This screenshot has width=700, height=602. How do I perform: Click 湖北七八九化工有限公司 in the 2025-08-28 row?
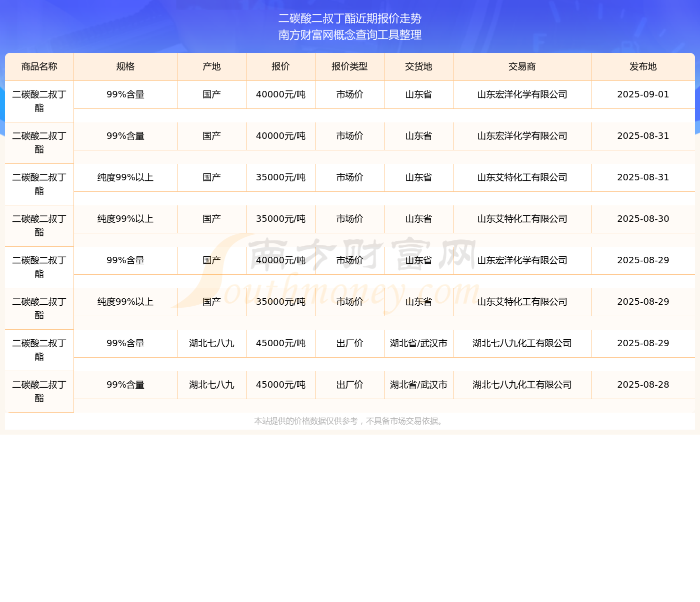pos(522,385)
